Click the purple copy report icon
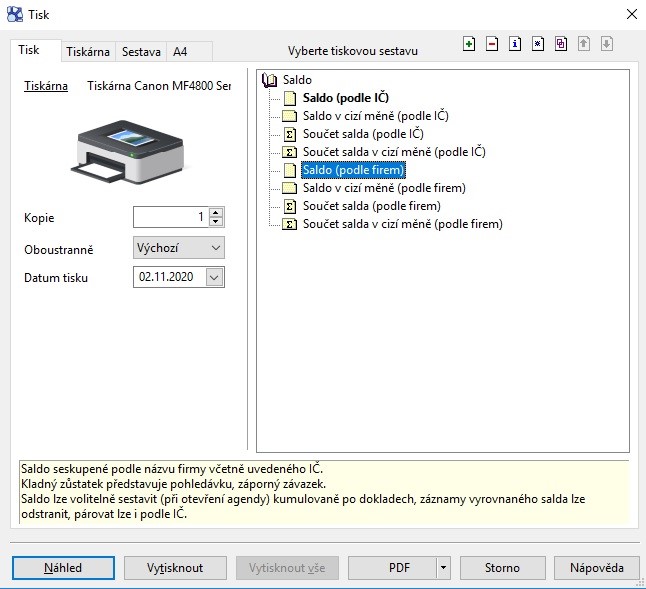This screenshot has width=646, height=589. [561, 44]
